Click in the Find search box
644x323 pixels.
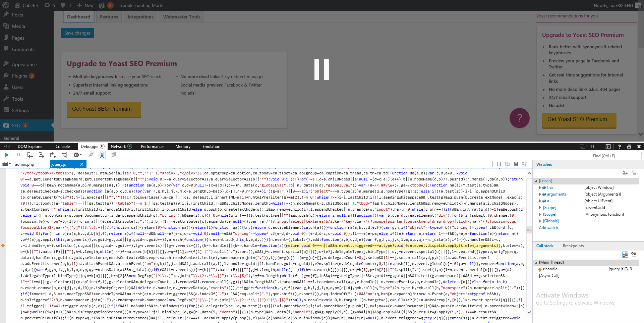coord(616,156)
